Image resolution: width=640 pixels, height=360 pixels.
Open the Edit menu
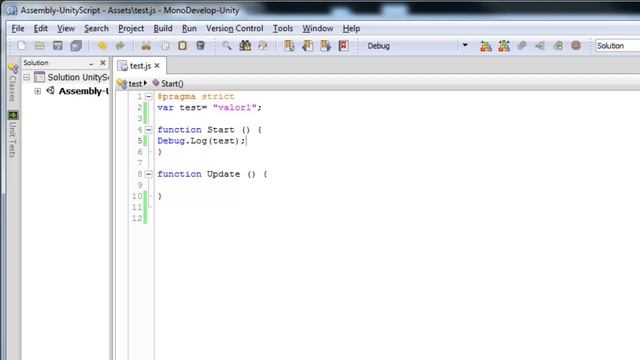(x=40, y=29)
